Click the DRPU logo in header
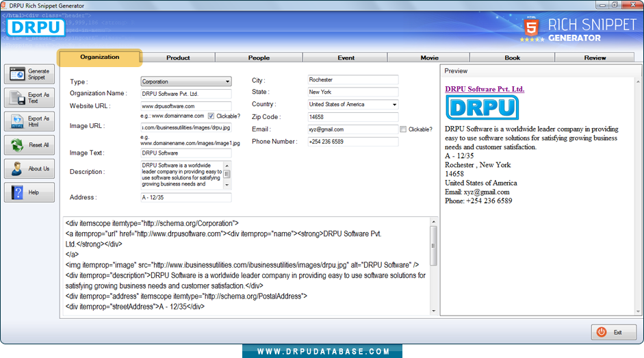 [36, 27]
